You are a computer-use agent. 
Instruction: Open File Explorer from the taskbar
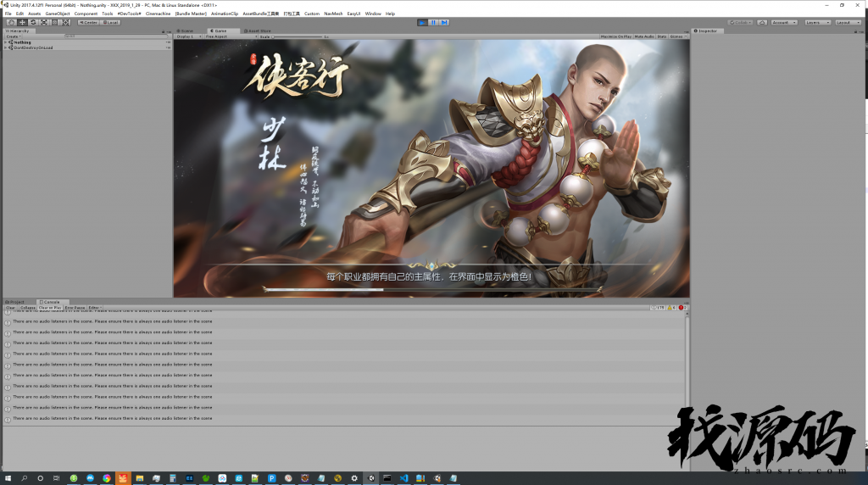coord(140,478)
